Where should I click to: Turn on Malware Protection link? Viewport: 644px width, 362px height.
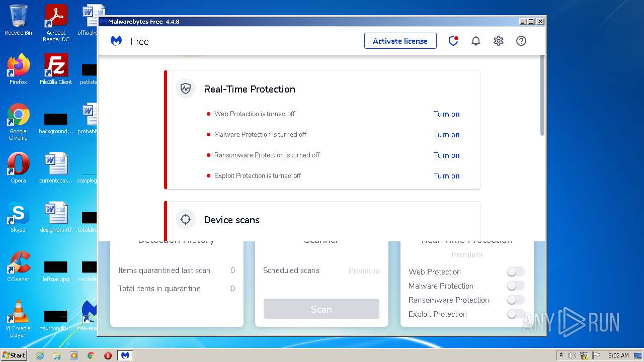click(x=446, y=135)
